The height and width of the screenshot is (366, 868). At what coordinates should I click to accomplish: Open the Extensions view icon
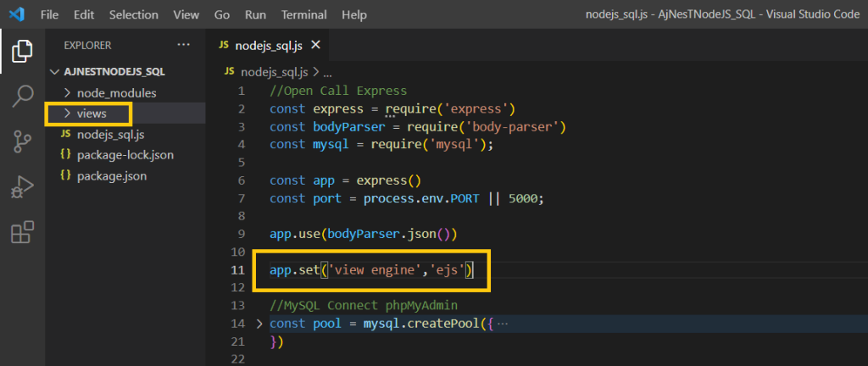(23, 231)
